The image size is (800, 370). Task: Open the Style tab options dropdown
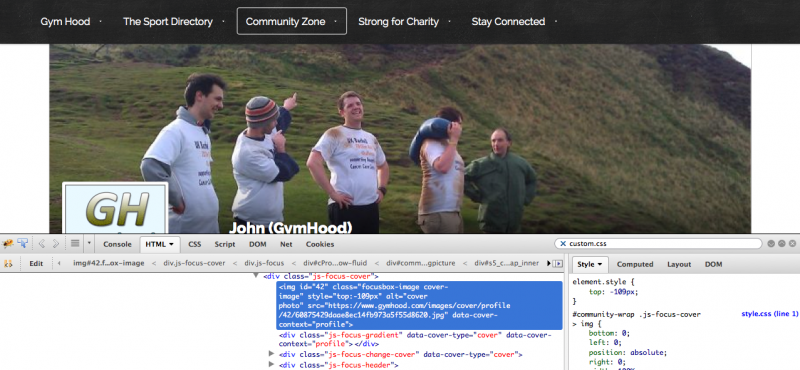click(601, 264)
